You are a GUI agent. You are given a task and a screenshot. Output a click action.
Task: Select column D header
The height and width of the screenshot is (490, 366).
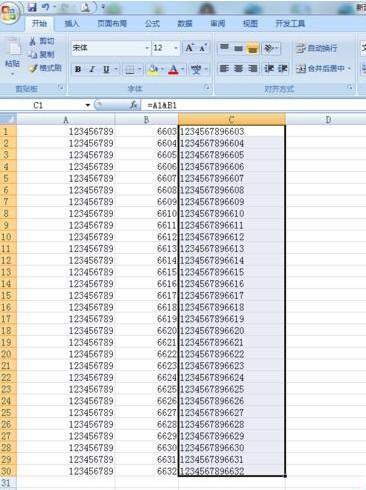tap(328, 119)
